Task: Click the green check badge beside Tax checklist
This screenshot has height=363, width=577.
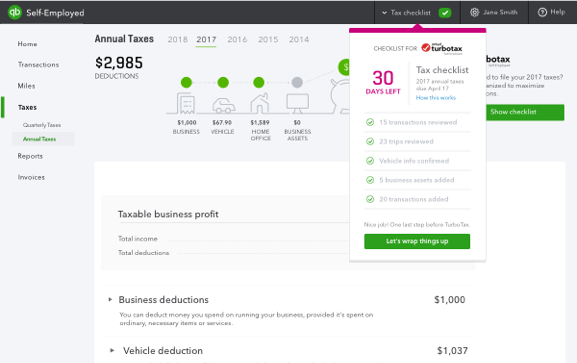Action: click(445, 13)
